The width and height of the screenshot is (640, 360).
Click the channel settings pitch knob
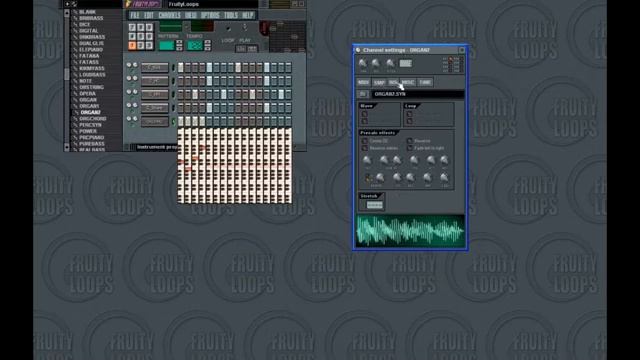[x=390, y=63]
